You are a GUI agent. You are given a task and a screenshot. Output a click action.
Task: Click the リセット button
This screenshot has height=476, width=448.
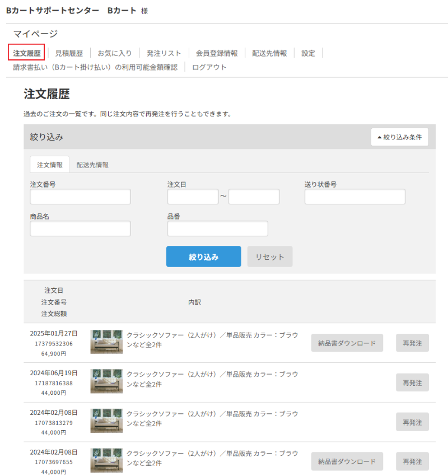point(270,256)
